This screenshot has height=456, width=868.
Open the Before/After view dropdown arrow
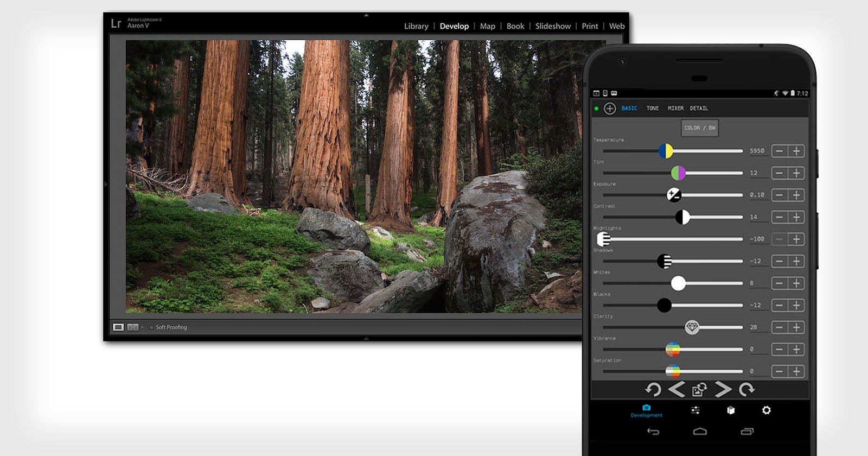click(x=142, y=327)
